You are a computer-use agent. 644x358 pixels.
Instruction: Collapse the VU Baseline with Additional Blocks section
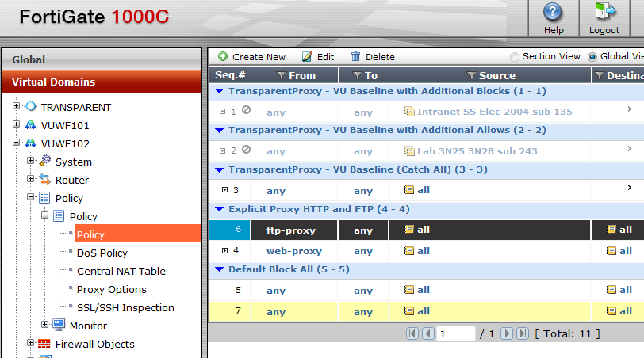tap(220, 91)
